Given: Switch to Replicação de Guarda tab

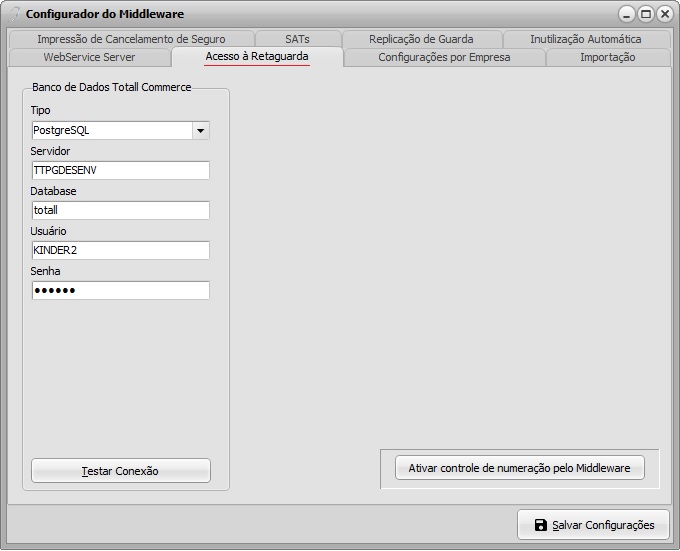Looking at the screenshot, I should tap(421, 39).
